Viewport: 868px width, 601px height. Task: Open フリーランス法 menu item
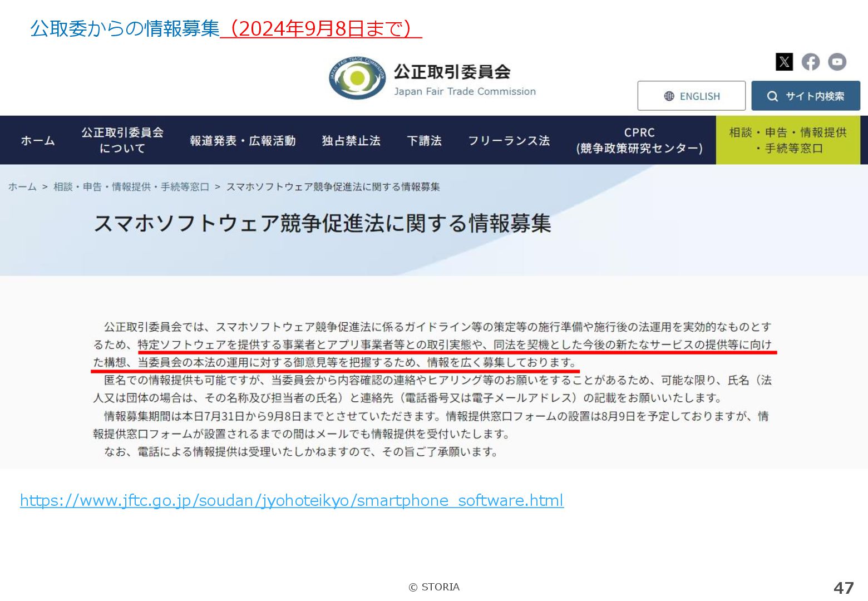pyautogui.click(x=509, y=140)
